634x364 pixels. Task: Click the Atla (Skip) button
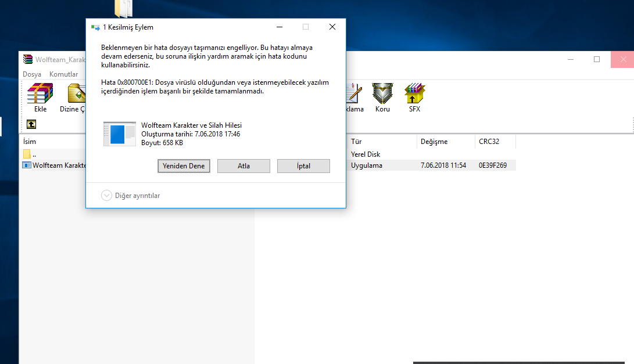click(x=243, y=165)
